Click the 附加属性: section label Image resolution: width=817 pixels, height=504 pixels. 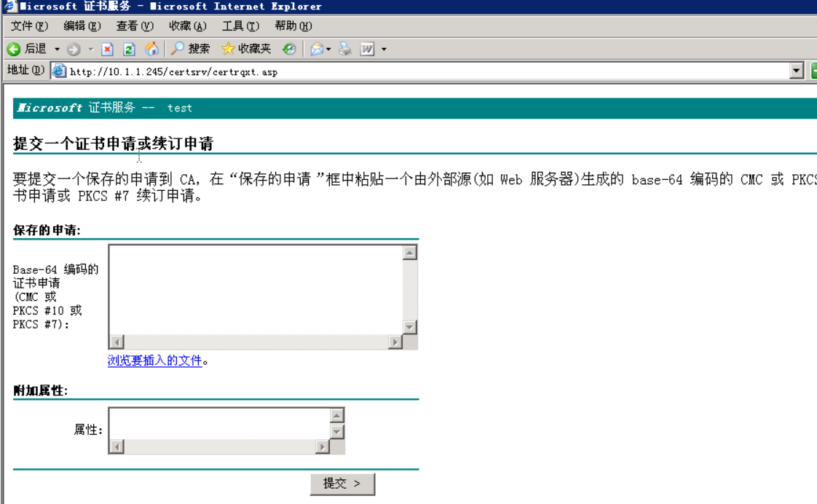click(40, 391)
